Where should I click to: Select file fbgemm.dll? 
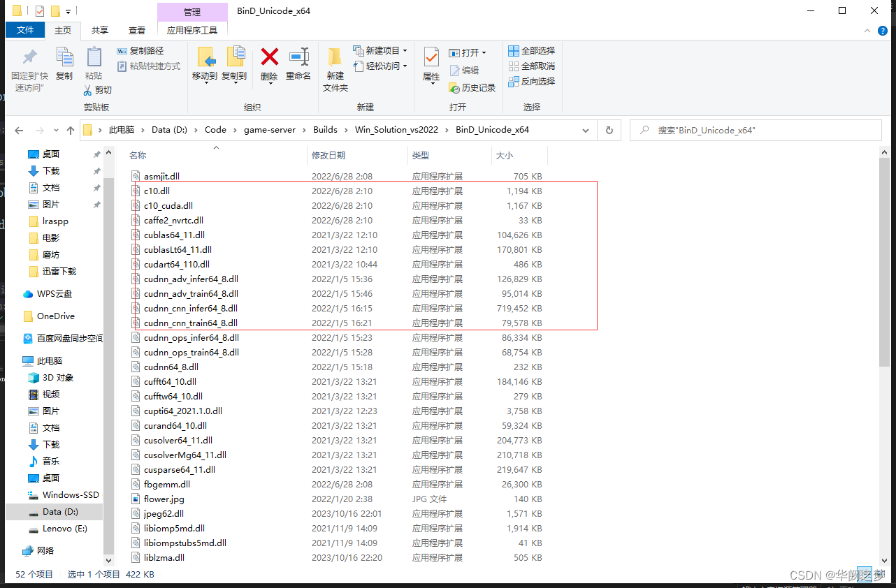(x=166, y=485)
